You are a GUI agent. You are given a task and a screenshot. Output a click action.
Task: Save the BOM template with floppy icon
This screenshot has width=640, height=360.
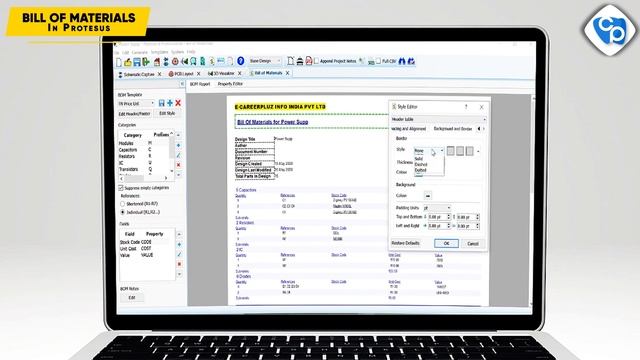coord(162,103)
